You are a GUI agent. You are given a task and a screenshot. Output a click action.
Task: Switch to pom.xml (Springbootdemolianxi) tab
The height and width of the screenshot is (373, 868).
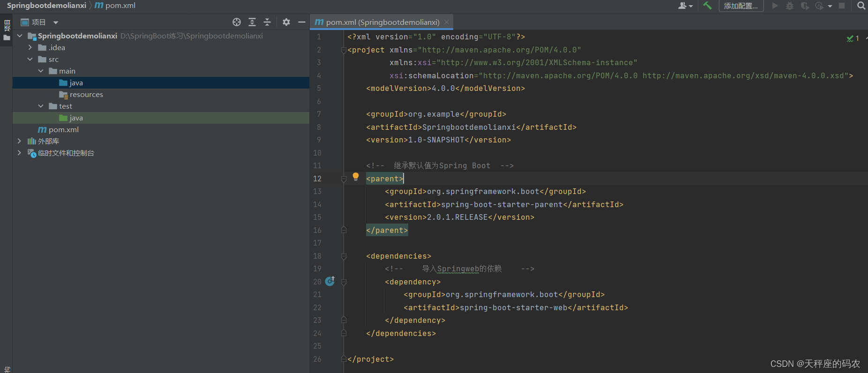382,22
